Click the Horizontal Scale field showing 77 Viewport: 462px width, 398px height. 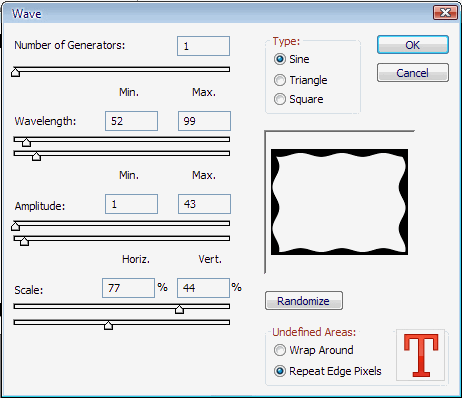coord(128,288)
